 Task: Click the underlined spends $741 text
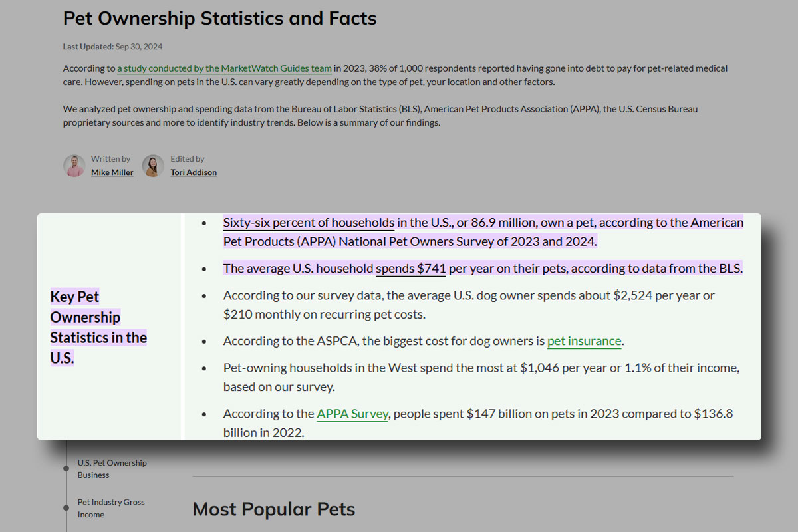(x=410, y=268)
